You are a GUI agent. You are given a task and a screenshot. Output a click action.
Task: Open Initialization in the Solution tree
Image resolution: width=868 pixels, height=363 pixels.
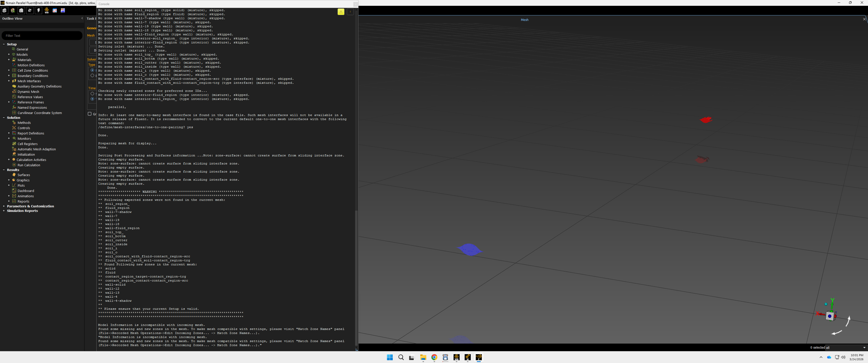click(26, 155)
